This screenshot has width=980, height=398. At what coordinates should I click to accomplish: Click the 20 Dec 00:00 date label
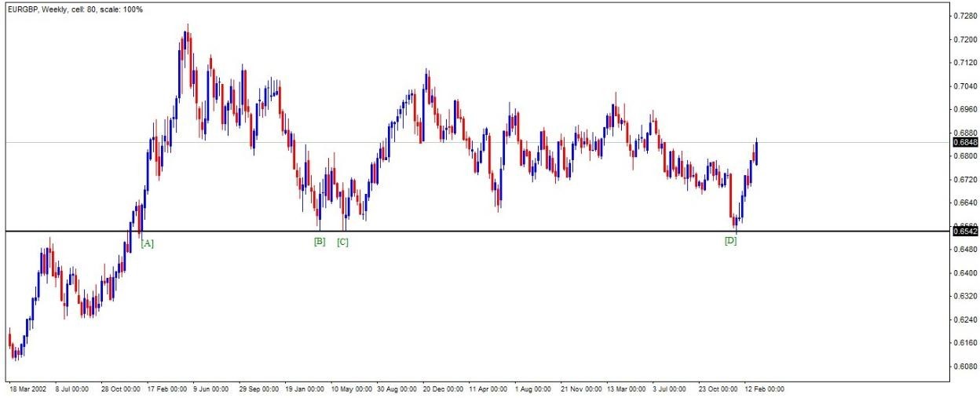[x=443, y=389]
